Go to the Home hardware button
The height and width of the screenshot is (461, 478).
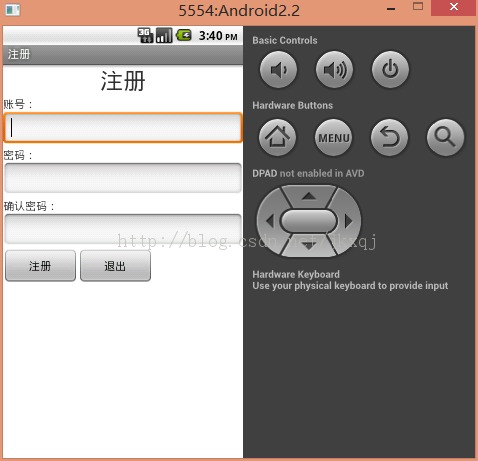pyautogui.click(x=277, y=137)
